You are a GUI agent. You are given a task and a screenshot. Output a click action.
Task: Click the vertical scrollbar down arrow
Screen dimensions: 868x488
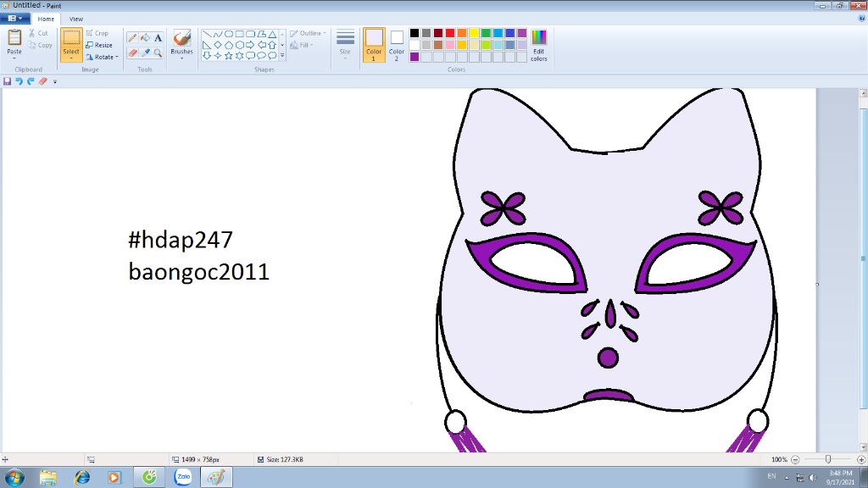pyautogui.click(x=863, y=447)
